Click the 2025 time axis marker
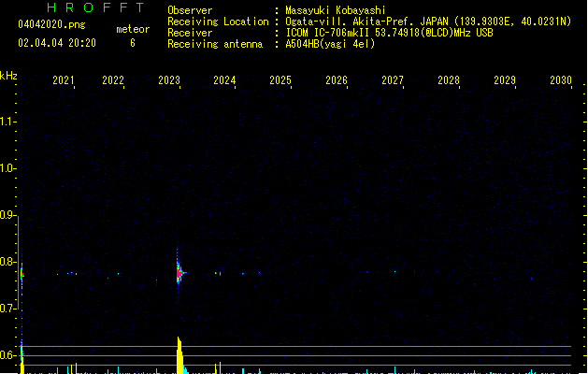 [280, 79]
